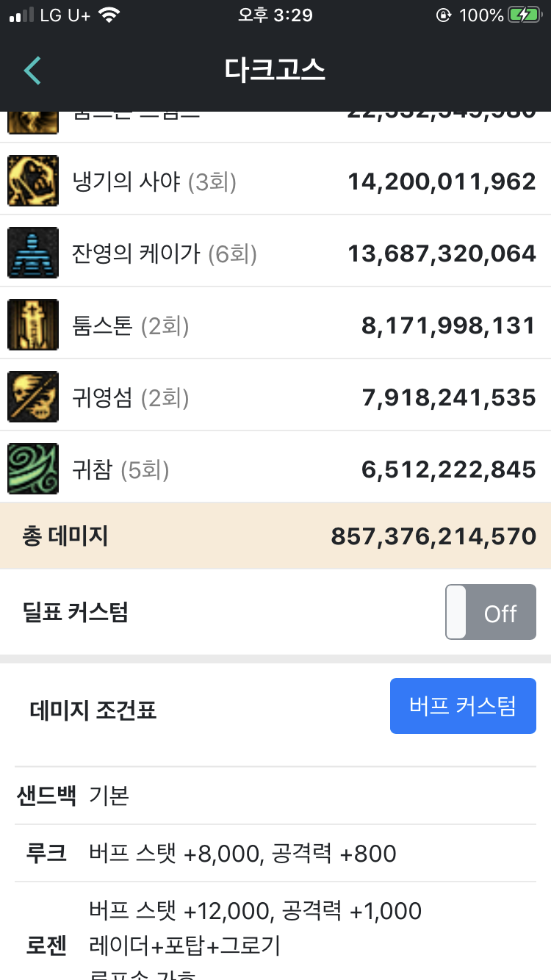This screenshot has height=980, width=551.
Task: Tap the 총 데미지 total row
Action: (x=275, y=536)
